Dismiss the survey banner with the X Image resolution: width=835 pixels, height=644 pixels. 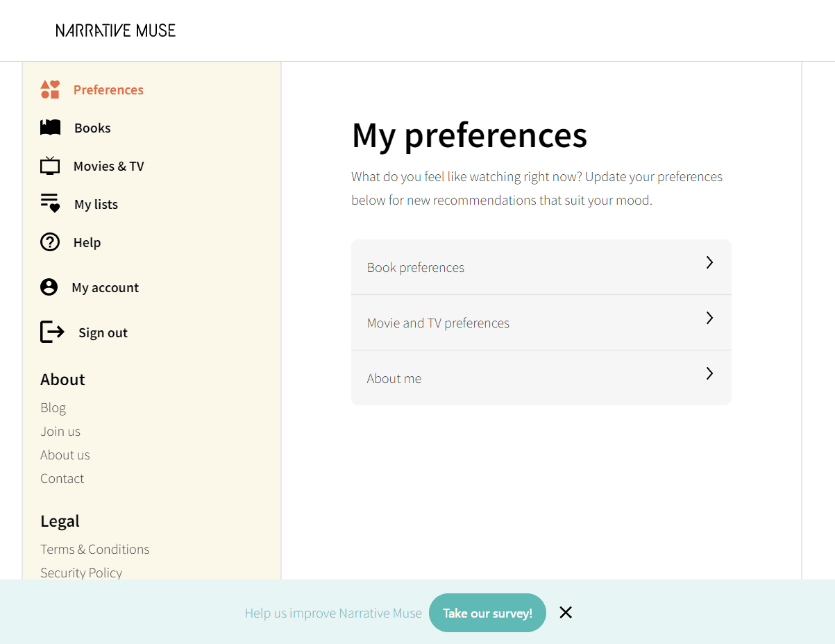tap(566, 612)
